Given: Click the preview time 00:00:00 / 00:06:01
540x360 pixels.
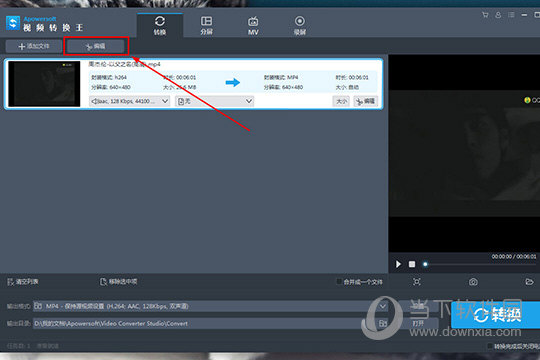Looking at the screenshot, I should 514,257.
